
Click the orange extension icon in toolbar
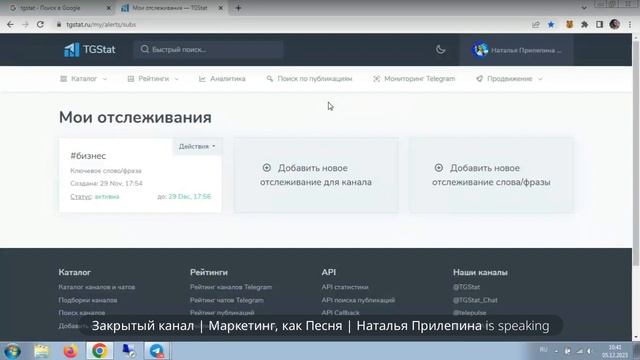(x=569, y=24)
